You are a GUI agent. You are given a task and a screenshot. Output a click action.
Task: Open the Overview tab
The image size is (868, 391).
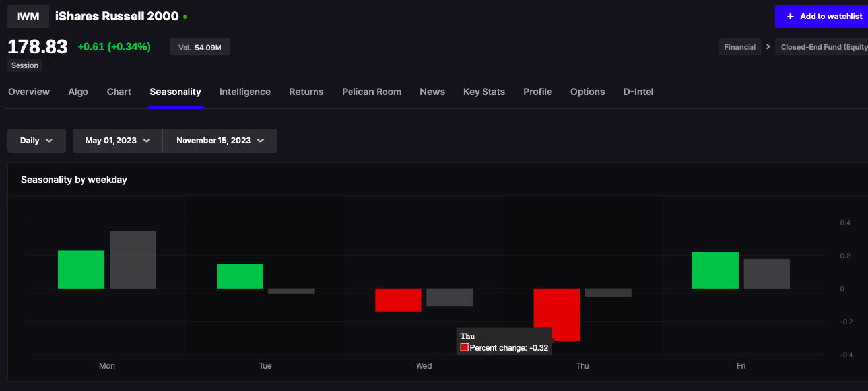point(28,92)
